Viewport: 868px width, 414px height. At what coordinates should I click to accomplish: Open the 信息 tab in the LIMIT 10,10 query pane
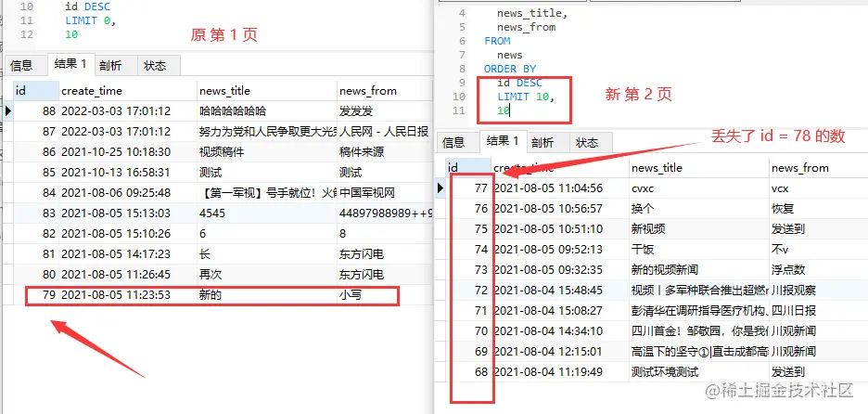pyautogui.click(x=453, y=142)
